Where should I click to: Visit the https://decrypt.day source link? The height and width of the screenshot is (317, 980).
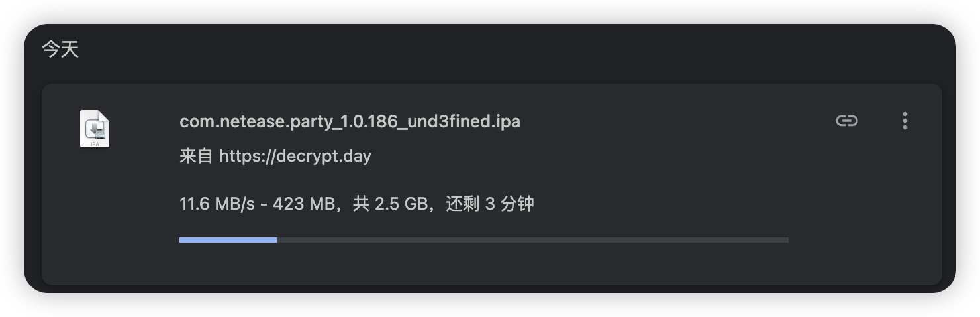click(295, 157)
